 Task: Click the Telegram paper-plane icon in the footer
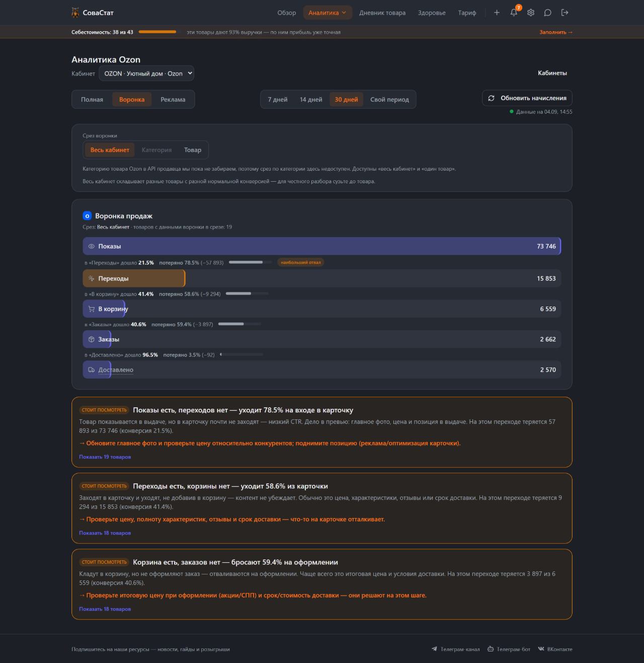coord(434,649)
